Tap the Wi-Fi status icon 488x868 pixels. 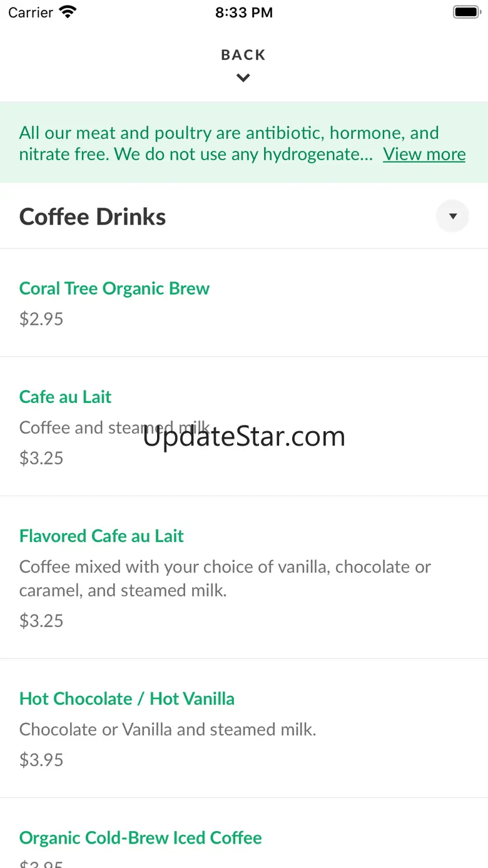tap(67, 12)
